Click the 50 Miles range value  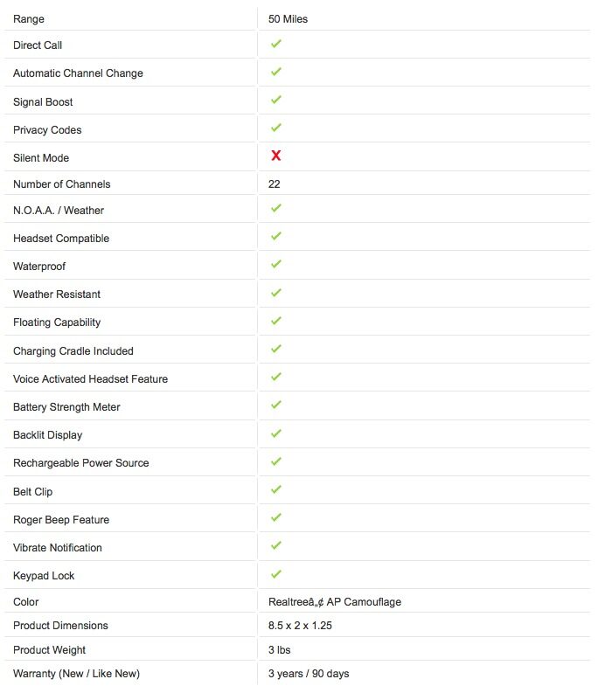click(289, 19)
